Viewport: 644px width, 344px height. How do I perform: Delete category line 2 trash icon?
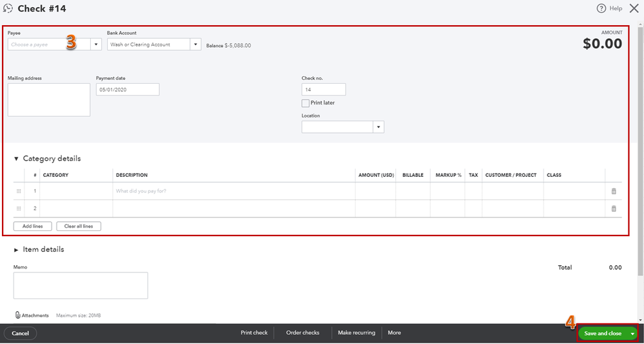(x=614, y=208)
